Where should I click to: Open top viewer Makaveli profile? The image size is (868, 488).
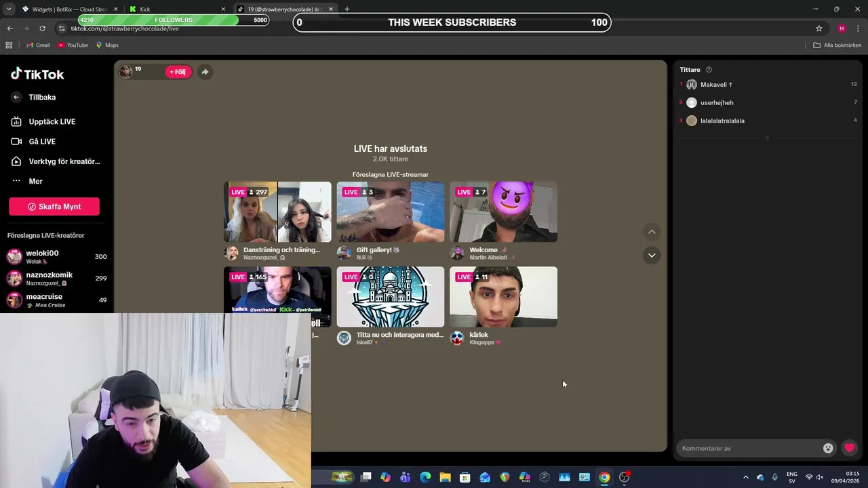pos(716,85)
